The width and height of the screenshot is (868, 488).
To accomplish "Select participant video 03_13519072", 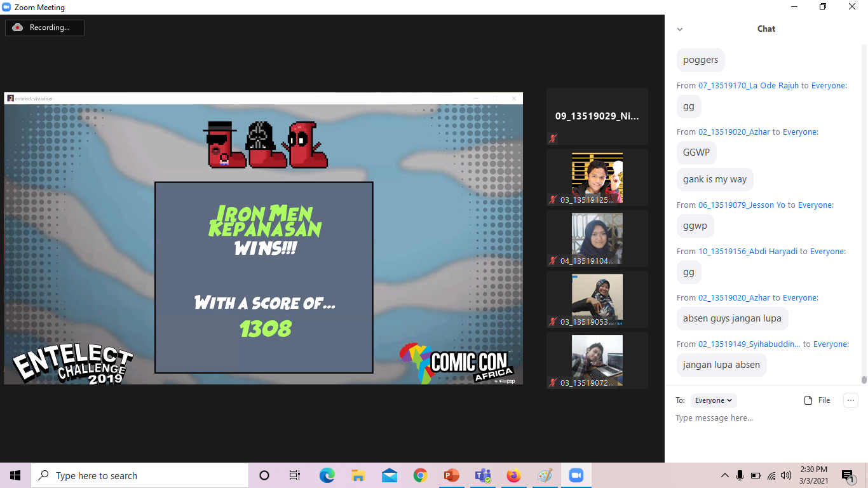I will (x=597, y=360).
